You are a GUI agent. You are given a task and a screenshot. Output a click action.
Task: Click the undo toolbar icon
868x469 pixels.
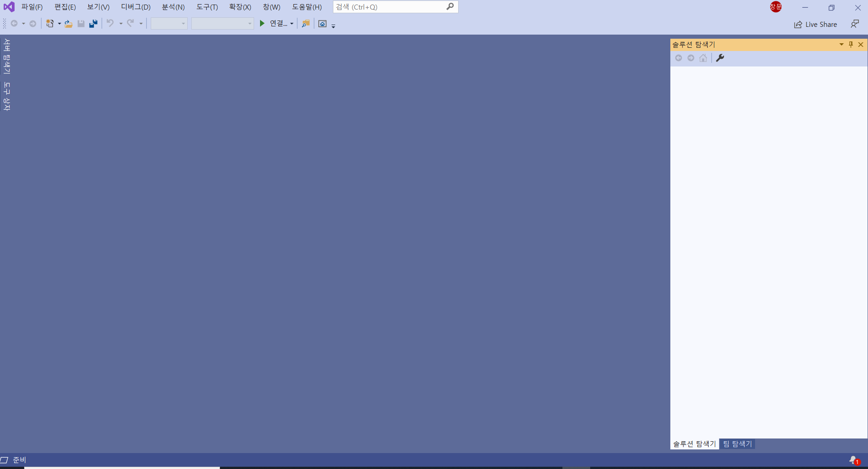tap(110, 23)
